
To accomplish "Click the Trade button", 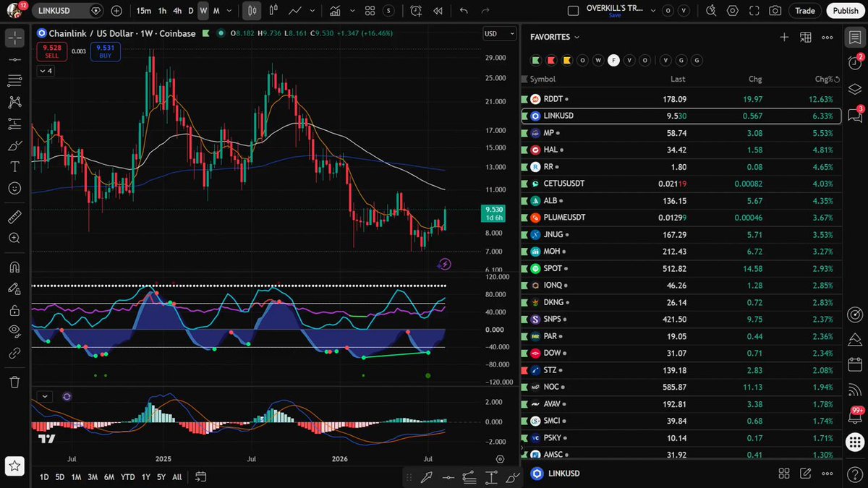I will [804, 11].
